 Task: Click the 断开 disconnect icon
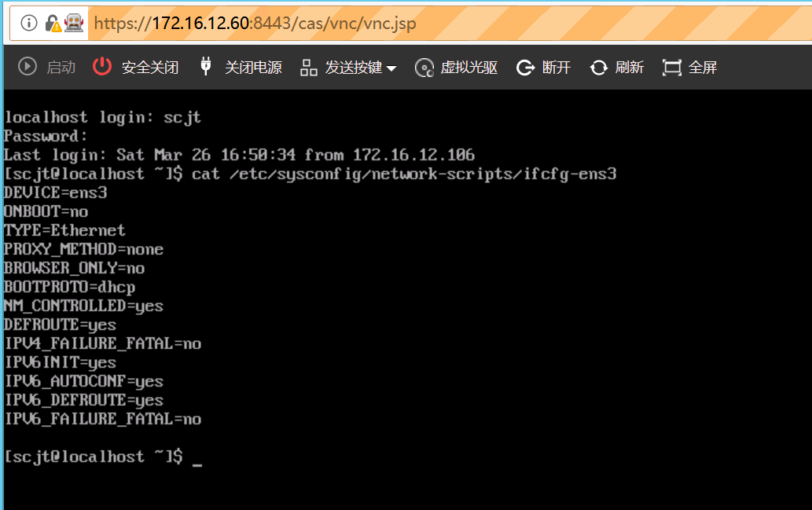click(x=525, y=68)
